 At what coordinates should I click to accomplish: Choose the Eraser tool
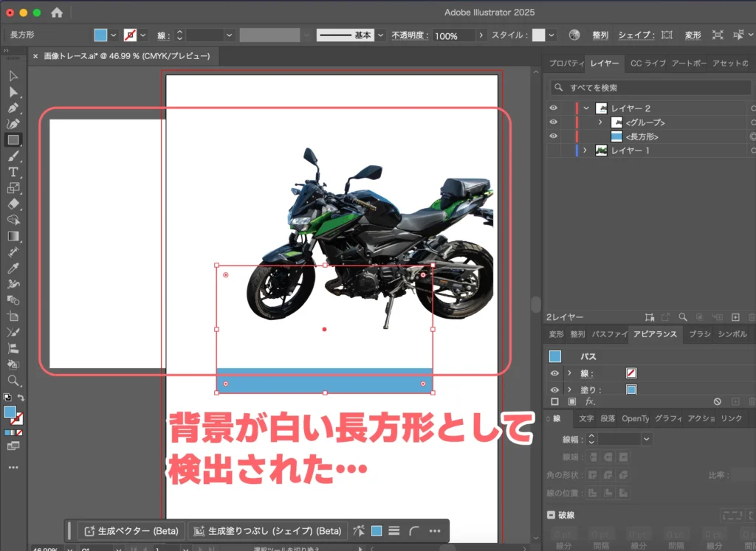click(x=13, y=204)
